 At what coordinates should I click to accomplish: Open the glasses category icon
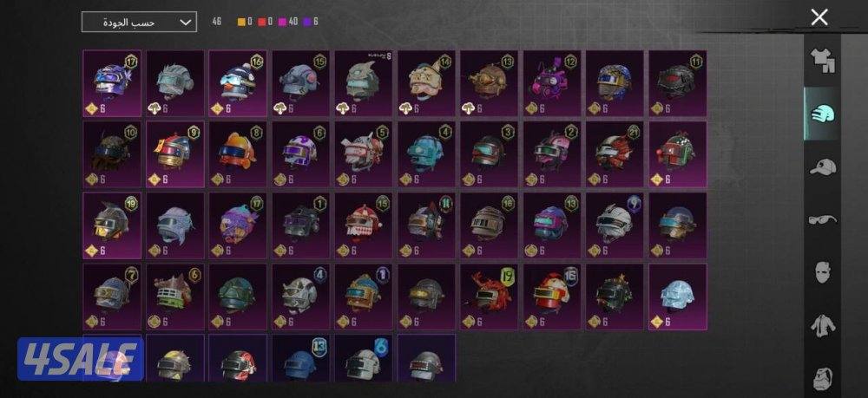pos(823,220)
